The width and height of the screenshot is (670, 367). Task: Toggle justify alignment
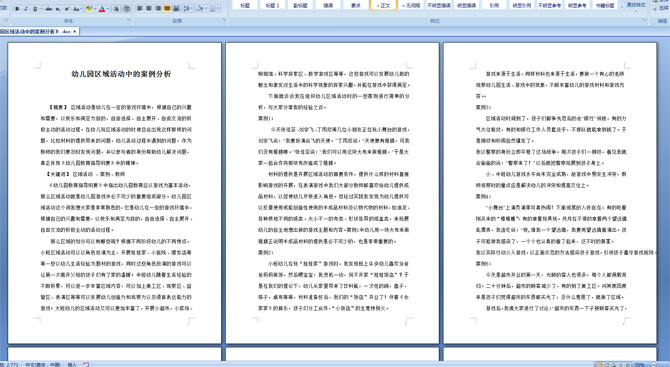pyautogui.click(x=167, y=9)
